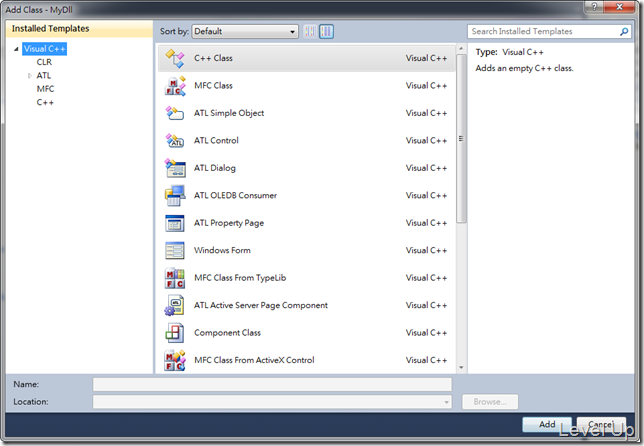Select the ATL category
Viewport: 644px width, 446px height.
[x=44, y=76]
